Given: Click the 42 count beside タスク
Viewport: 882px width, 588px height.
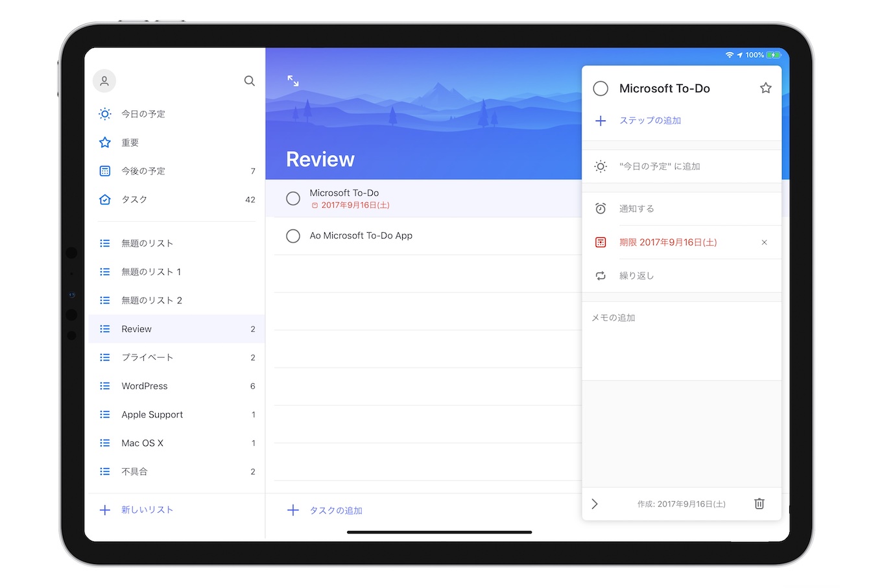Looking at the screenshot, I should tap(250, 200).
